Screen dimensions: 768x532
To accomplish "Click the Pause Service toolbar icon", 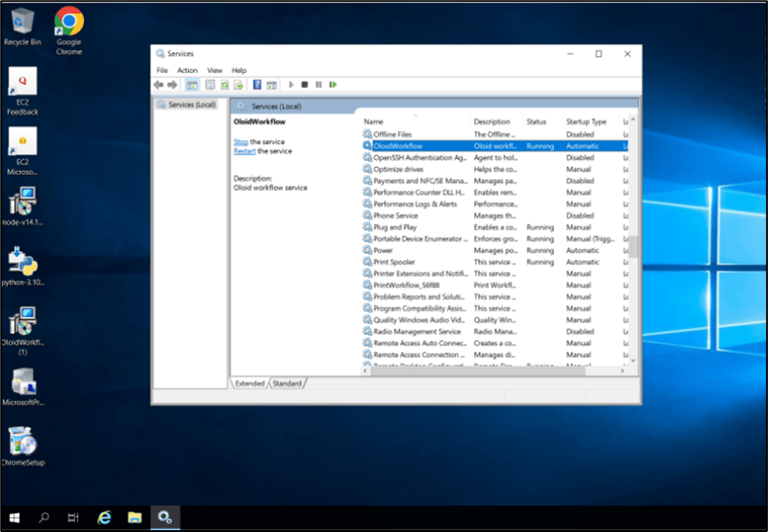I will 319,85.
